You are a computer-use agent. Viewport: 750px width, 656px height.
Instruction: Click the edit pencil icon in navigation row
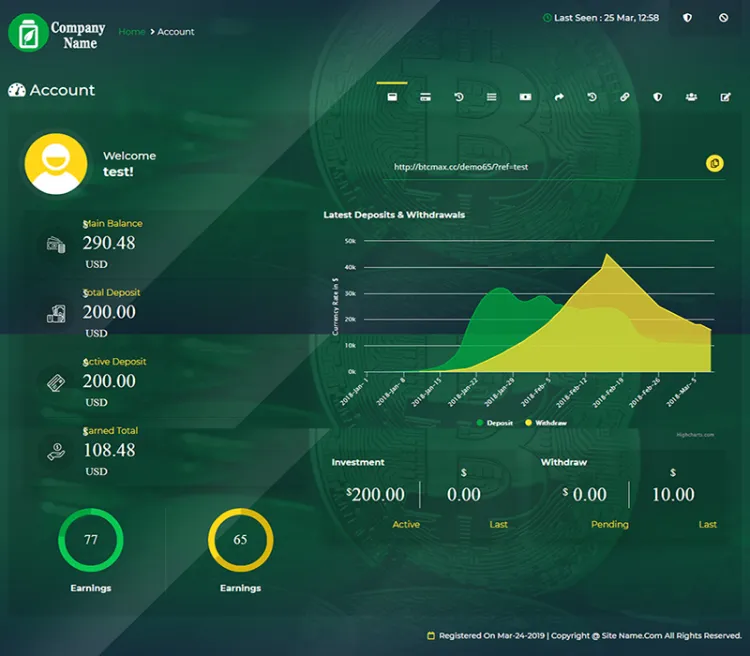[x=725, y=97]
